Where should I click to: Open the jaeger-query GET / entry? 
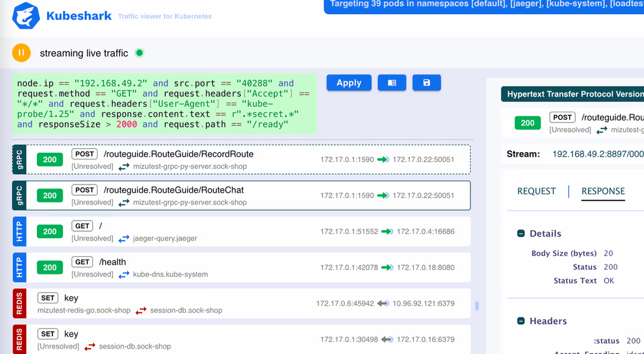click(241, 232)
